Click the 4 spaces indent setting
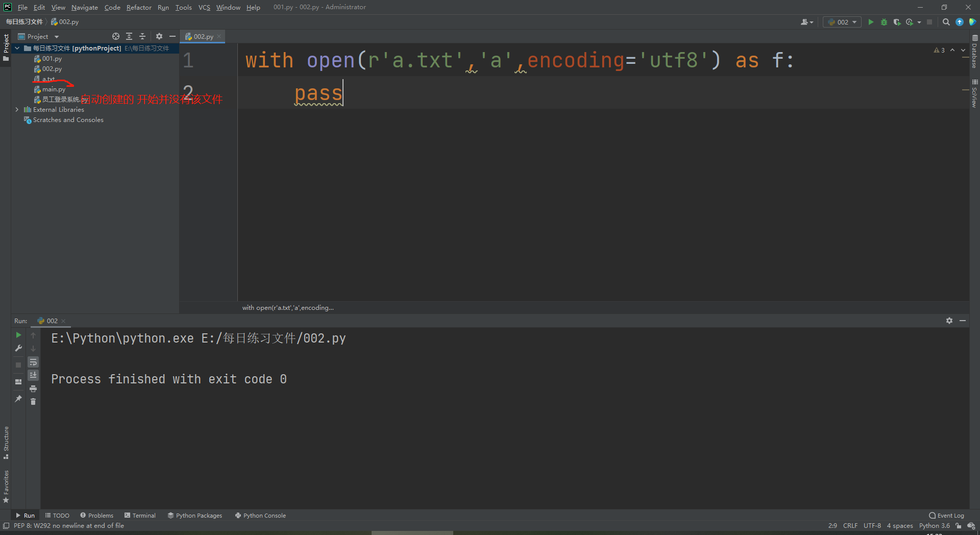This screenshot has width=980, height=535. [x=900, y=526]
